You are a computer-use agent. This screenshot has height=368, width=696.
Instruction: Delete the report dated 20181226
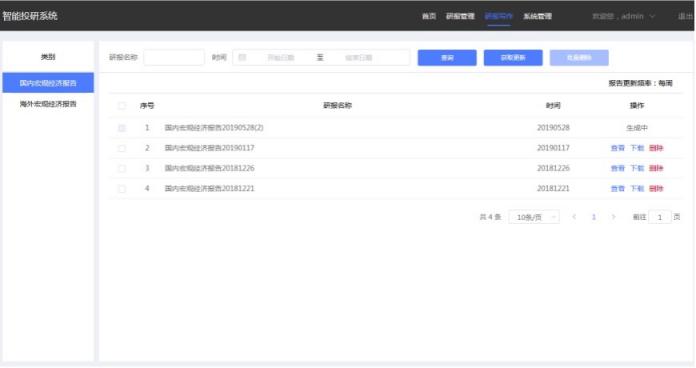pos(656,168)
